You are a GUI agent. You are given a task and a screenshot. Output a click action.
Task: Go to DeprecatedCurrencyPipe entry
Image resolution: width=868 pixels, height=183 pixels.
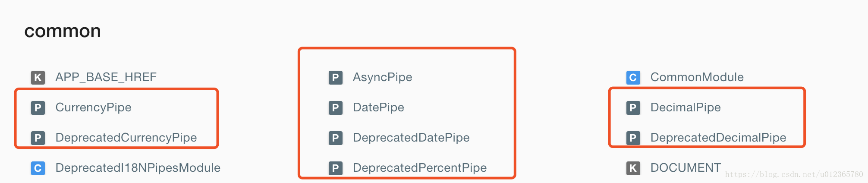[x=126, y=138]
